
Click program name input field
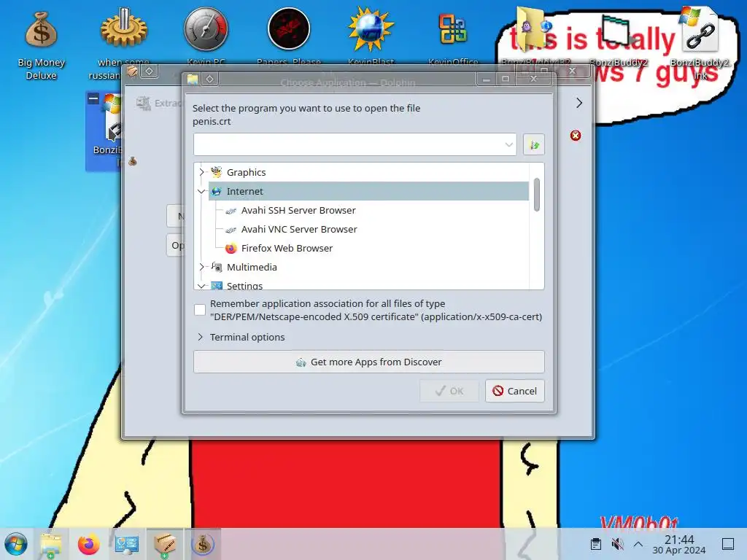point(355,144)
